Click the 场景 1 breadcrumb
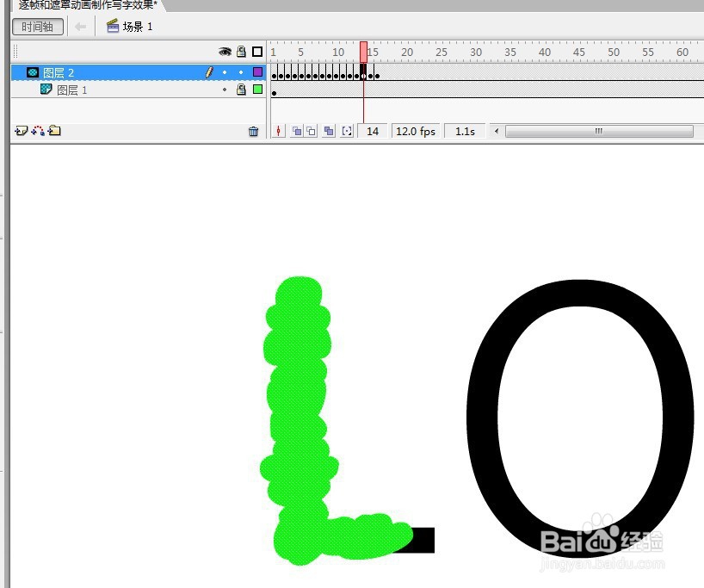This screenshot has height=588, width=704. pyautogui.click(x=131, y=26)
